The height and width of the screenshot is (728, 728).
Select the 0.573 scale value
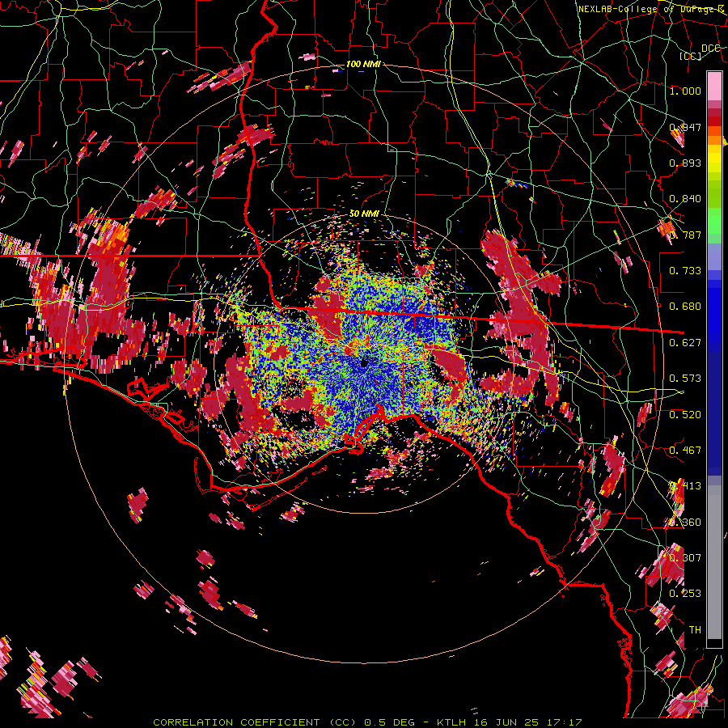685,379
